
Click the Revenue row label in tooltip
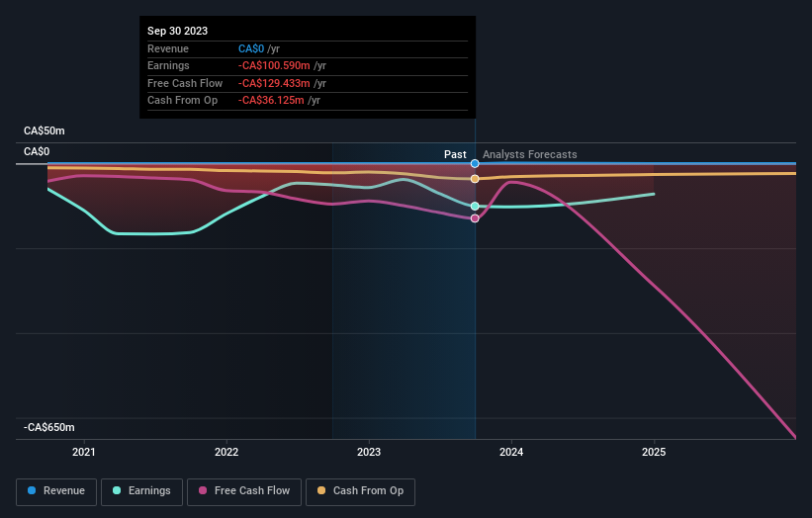[x=168, y=48]
